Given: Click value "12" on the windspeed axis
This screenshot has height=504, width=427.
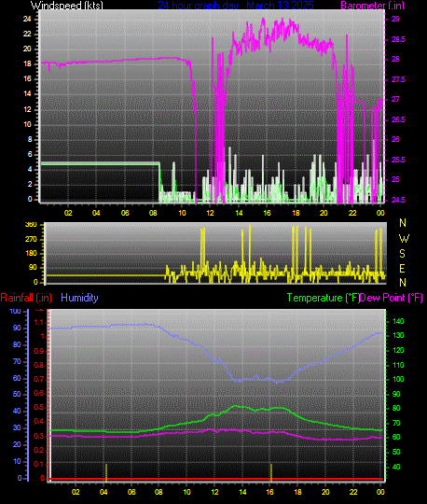Looking at the screenshot, I should coord(27,109).
